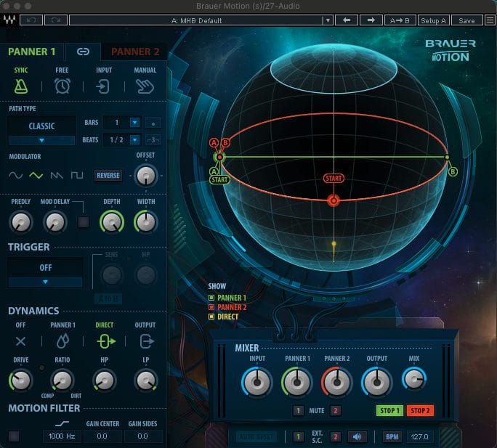Select Free mode clock icon
Viewport: 497px width, 448px height.
point(62,86)
